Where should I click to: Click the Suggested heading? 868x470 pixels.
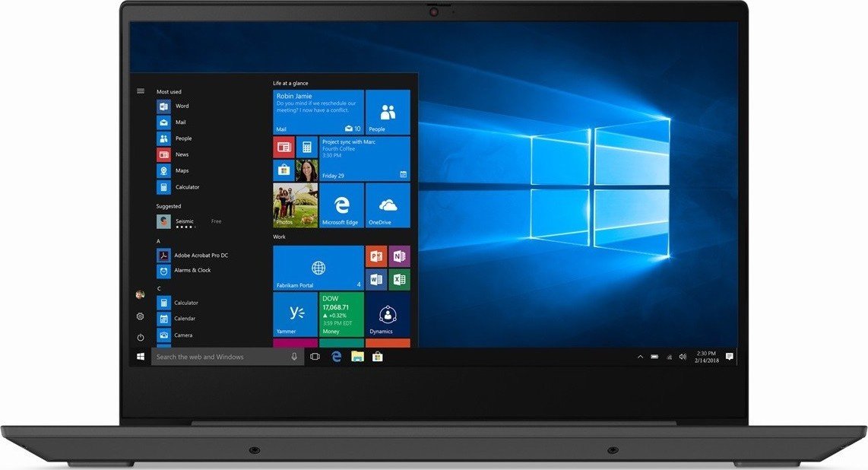pyautogui.click(x=168, y=206)
